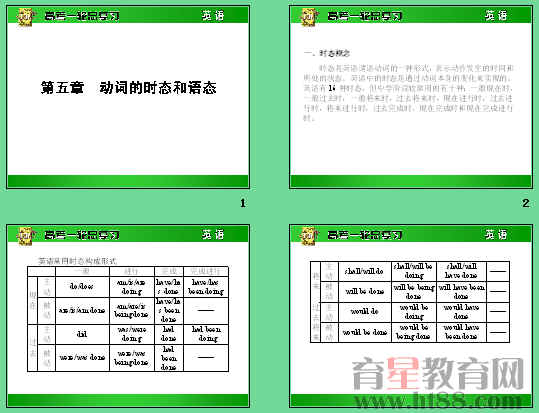
Task: Click the gold logo on the do/does table slide
Action: pos(26,236)
